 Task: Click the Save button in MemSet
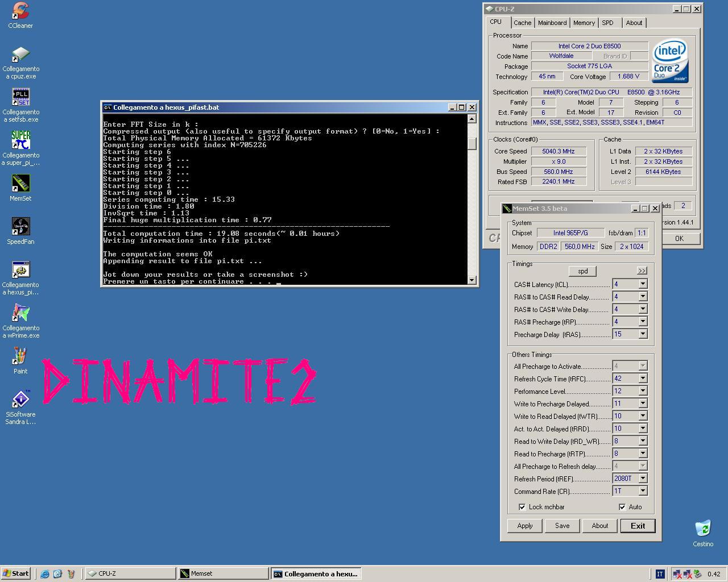[x=562, y=526]
